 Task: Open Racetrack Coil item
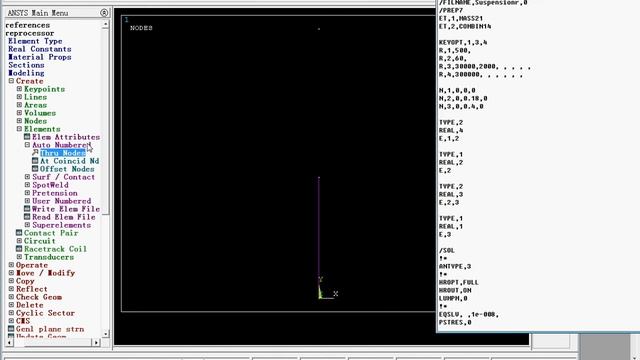(56, 249)
